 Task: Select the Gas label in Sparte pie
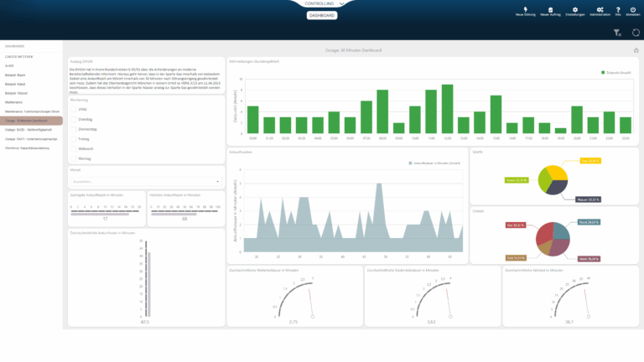[x=590, y=161]
